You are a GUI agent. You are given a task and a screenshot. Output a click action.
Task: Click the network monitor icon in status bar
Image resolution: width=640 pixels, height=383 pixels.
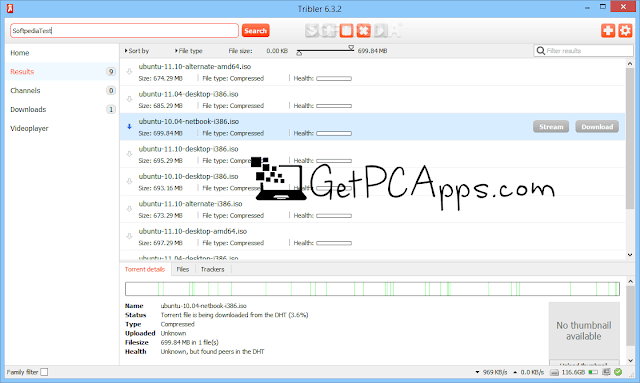[607, 372]
